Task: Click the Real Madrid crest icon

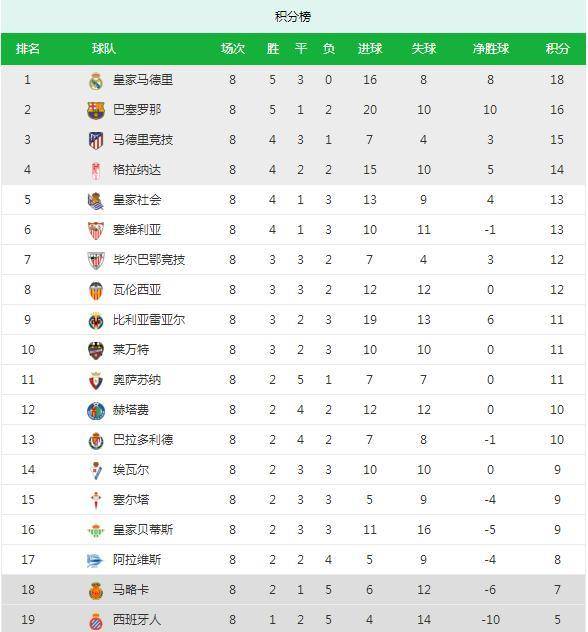Action: point(96,81)
